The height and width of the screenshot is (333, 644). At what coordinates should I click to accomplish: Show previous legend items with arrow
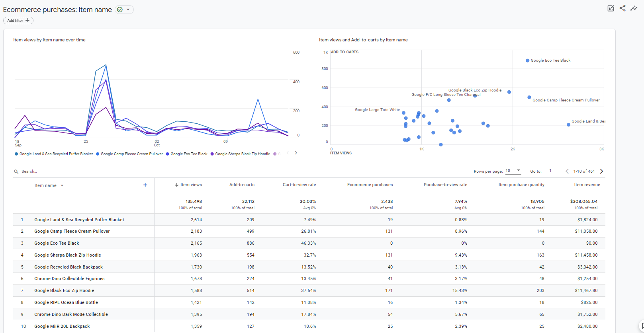pyautogui.click(x=288, y=153)
